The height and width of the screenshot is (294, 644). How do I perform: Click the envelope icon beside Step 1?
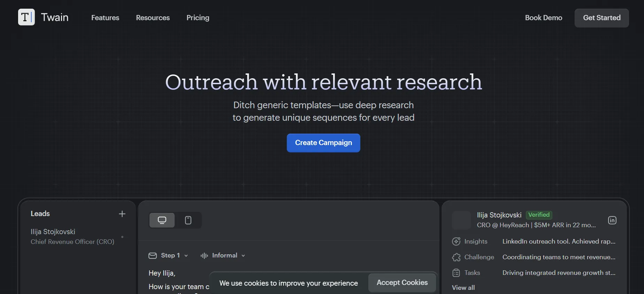(153, 256)
